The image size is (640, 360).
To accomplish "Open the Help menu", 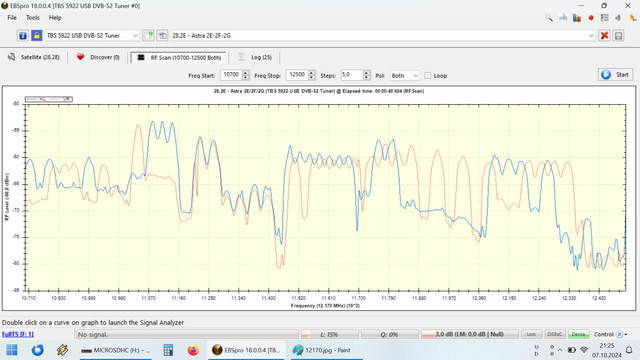I will tap(55, 18).
